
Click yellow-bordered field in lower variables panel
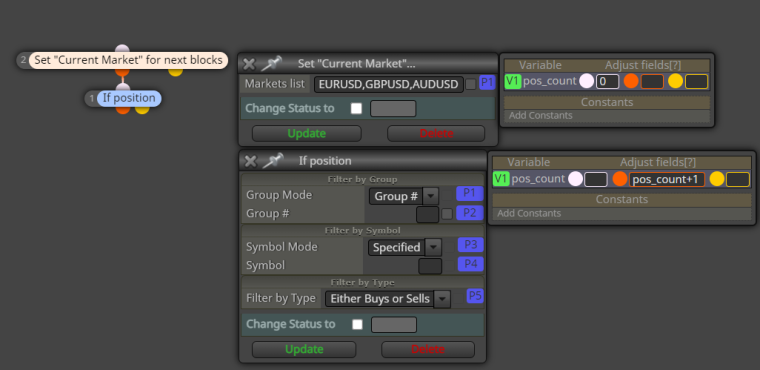coord(738,179)
